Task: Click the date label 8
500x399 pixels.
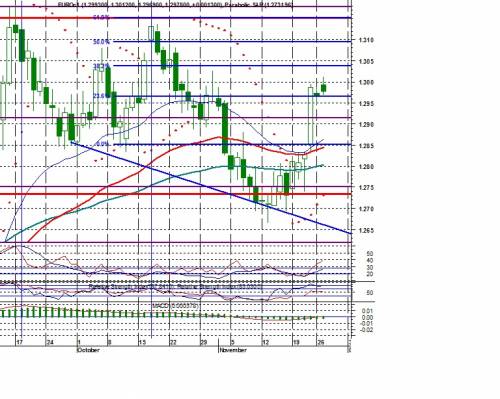Action: click(x=109, y=342)
